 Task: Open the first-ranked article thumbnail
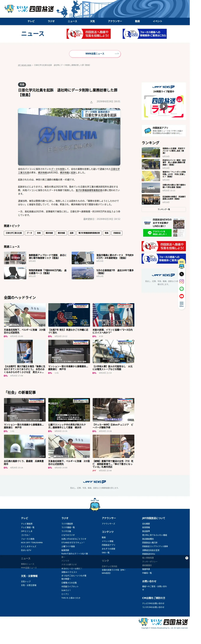[x=151, y=153]
